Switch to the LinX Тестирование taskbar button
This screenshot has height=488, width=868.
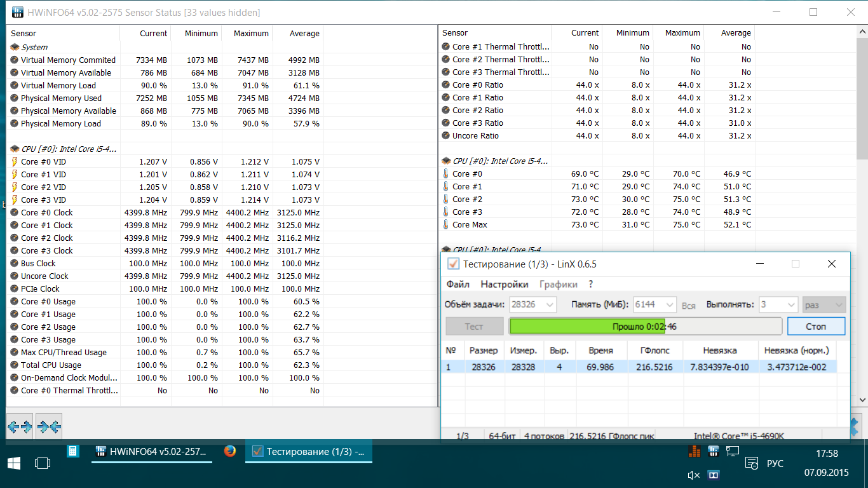[x=309, y=452]
